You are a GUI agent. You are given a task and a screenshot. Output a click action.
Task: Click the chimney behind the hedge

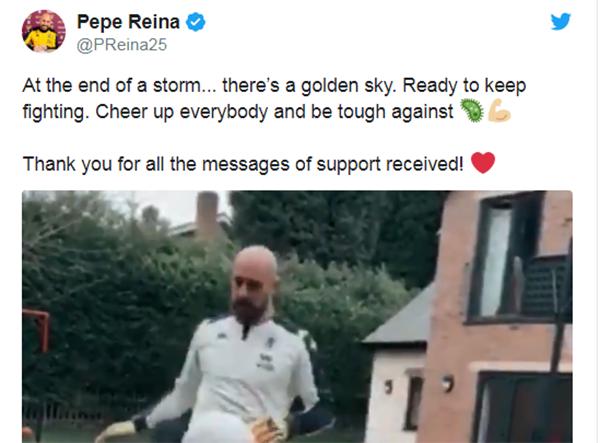207,214
